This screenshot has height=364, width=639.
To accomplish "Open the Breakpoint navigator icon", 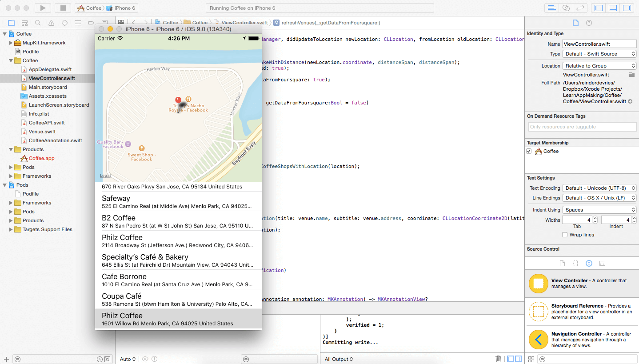I will pyautogui.click(x=91, y=23).
